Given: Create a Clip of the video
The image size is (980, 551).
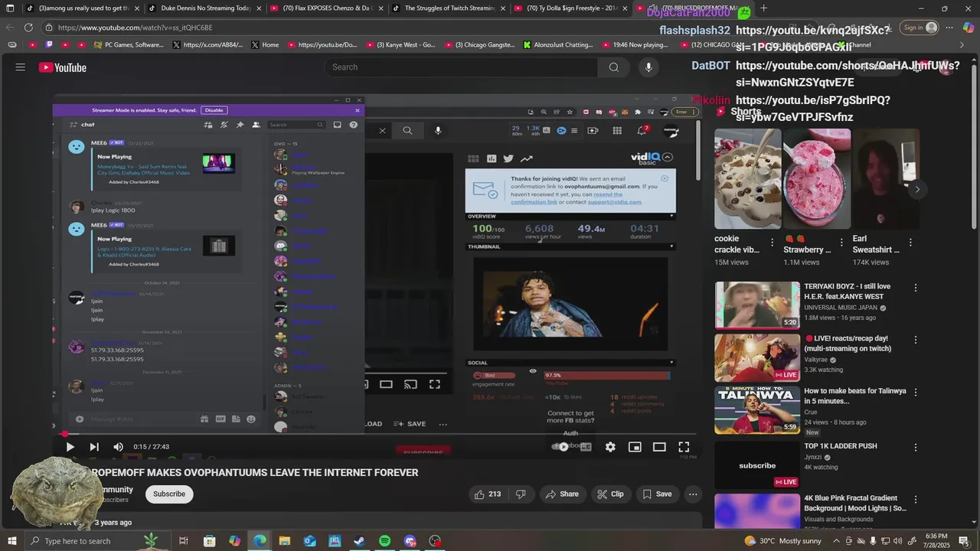Looking at the screenshot, I should (610, 494).
